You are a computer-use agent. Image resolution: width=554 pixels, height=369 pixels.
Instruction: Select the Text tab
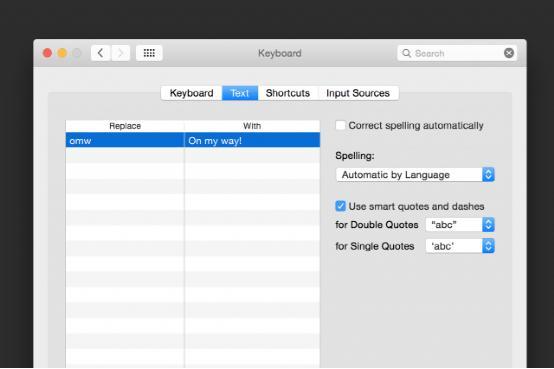(240, 93)
